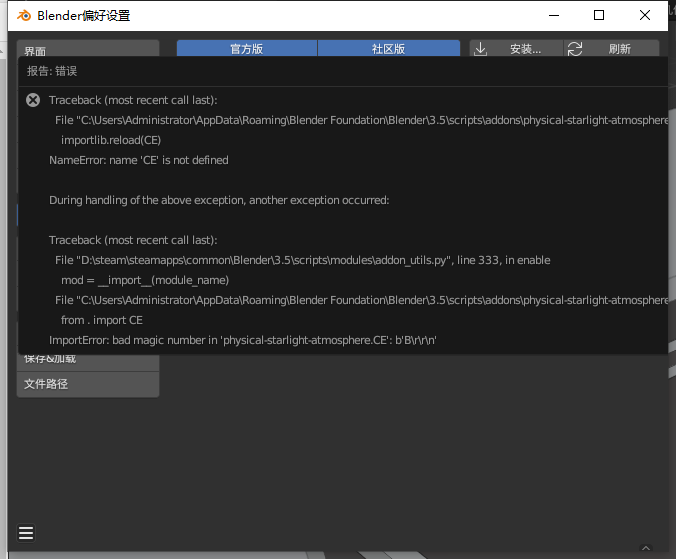
Task: Click the importlib.reload(CE) line
Action: [x=111, y=140]
